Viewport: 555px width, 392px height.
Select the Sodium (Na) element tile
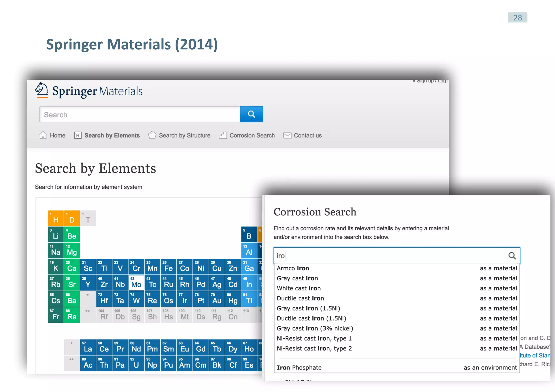[56, 251]
